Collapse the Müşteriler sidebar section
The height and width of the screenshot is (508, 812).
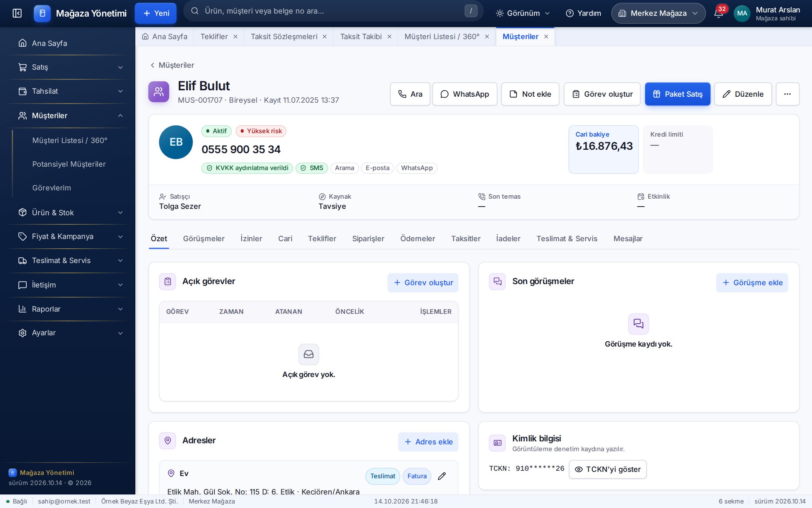point(71,116)
